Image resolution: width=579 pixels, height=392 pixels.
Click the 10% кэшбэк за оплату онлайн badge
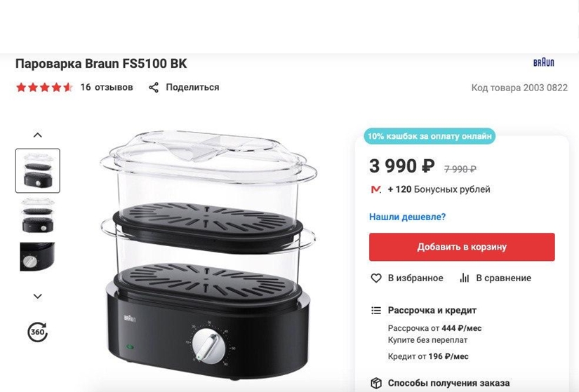[x=430, y=136]
